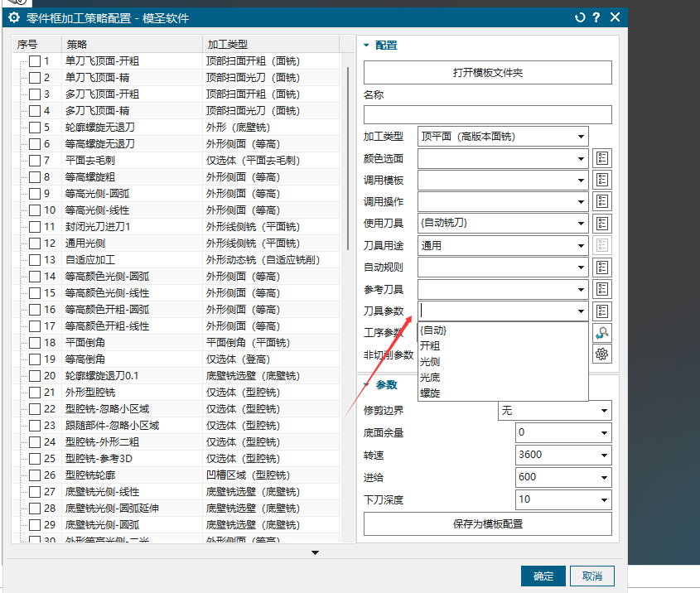Click the 序号 column header
700x593 pixels.
pos(36,45)
